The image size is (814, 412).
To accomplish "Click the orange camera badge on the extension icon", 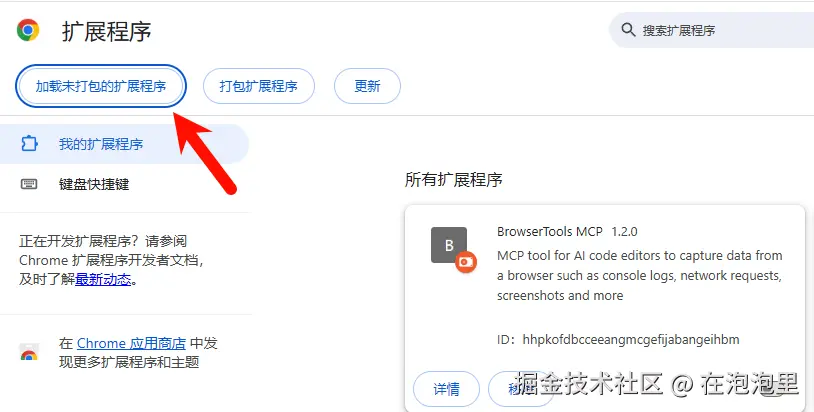I will (466, 262).
